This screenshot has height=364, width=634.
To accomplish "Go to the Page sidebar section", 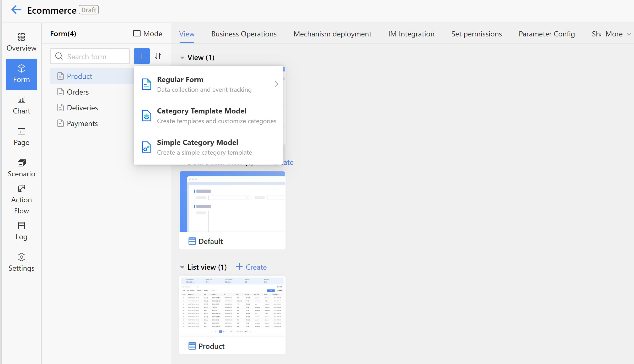I will point(21,137).
